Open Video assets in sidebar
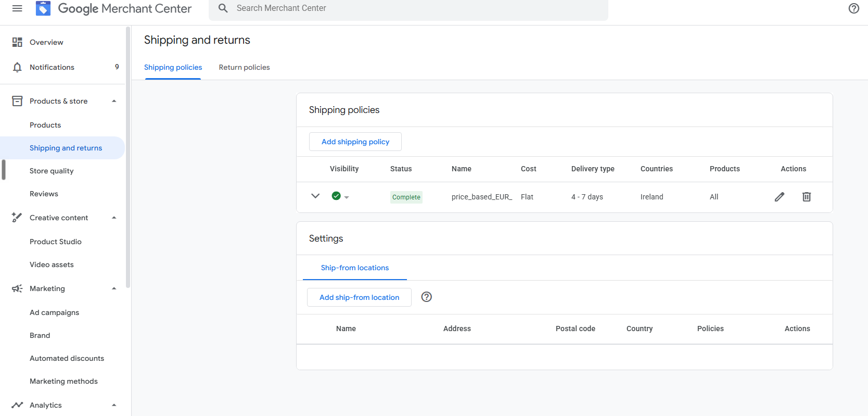The image size is (868, 416). pyautogui.click(x=52, y=264)
